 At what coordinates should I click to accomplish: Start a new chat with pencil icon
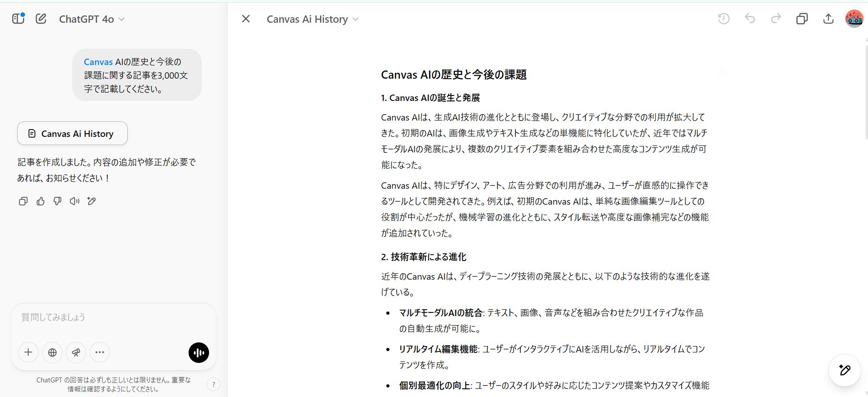41,19
